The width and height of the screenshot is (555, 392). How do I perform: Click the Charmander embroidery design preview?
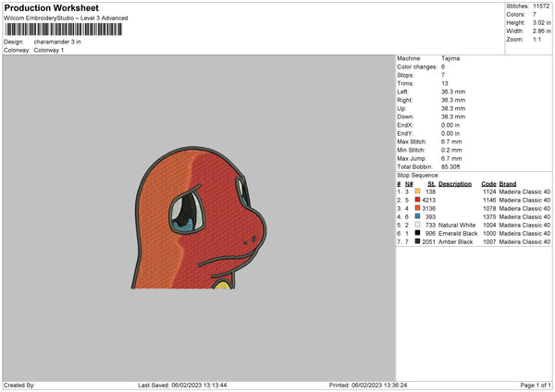[x=199, y=218]
